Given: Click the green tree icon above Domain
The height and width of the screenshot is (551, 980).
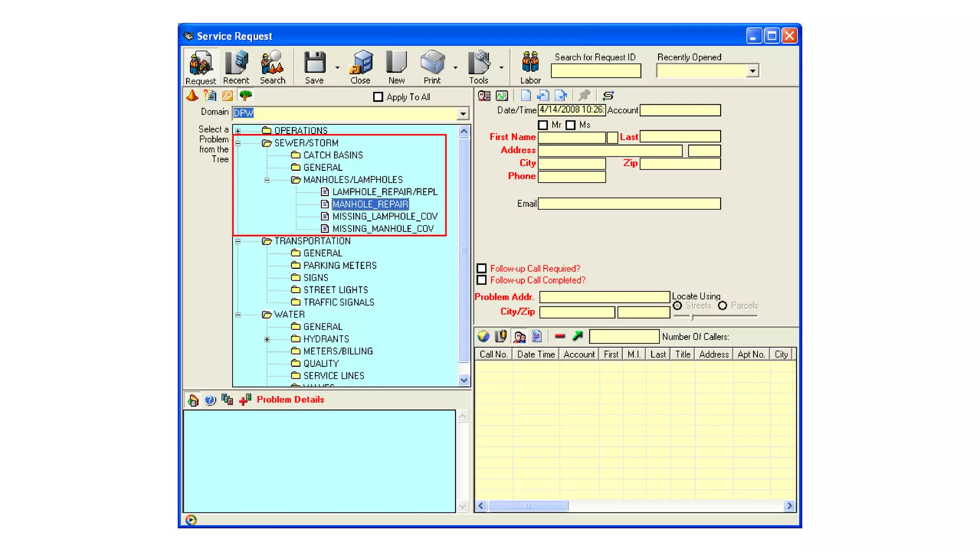Looking at the screenshot, I should point(245,96).
